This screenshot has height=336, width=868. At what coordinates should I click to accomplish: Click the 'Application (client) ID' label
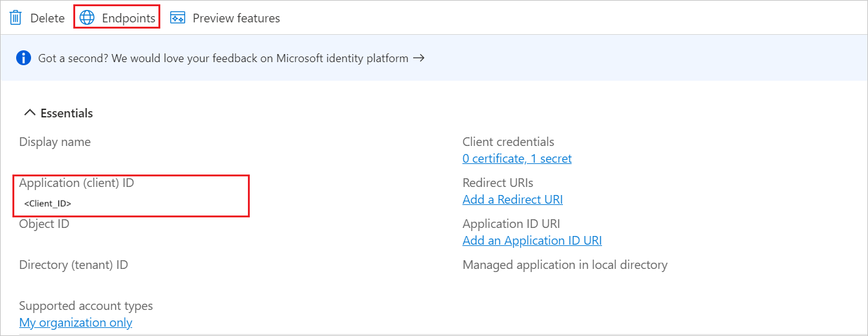[x=76, y=183]
